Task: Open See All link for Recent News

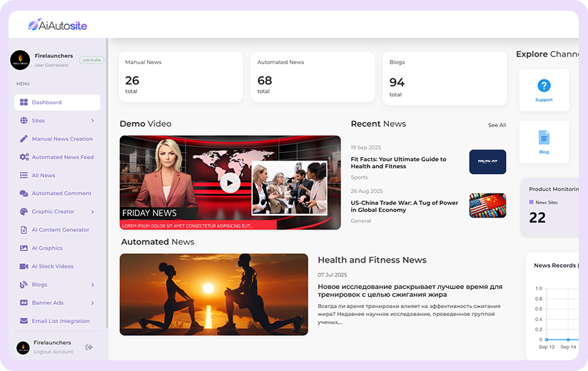Action: point(497,125)
